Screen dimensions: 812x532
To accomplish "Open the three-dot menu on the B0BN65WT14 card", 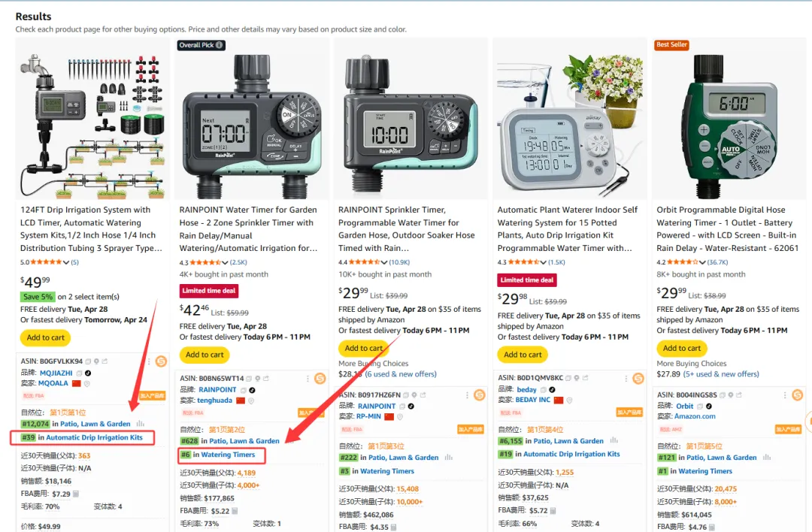I will (308, 379).
